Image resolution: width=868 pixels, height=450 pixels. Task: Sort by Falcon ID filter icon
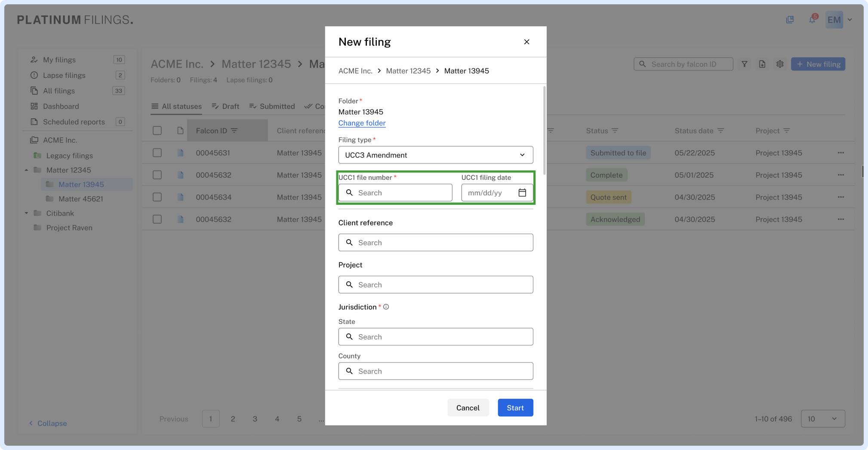click(234, 130)
